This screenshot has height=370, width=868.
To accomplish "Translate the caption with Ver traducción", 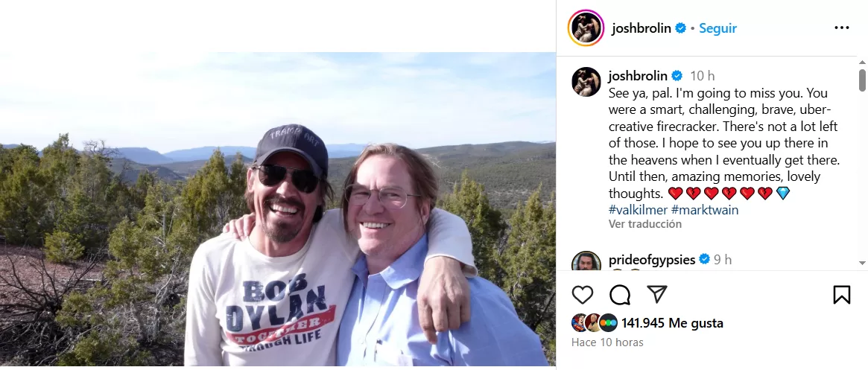I will click(645, 224).
